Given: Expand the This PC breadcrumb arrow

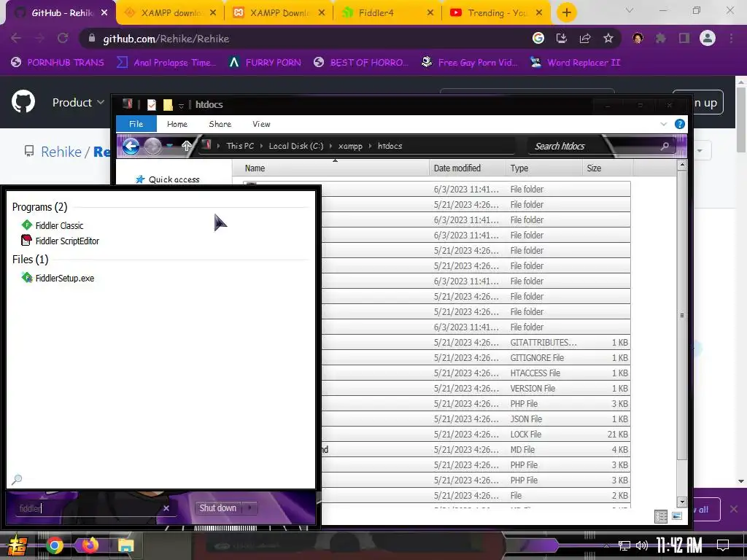Looking at the screenshot, I should click(x=262, y=146).
